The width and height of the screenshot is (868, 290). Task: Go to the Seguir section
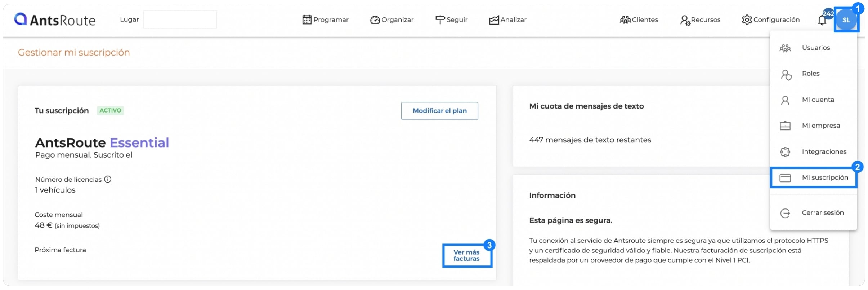pyautogui.click(x=451, y=20)
